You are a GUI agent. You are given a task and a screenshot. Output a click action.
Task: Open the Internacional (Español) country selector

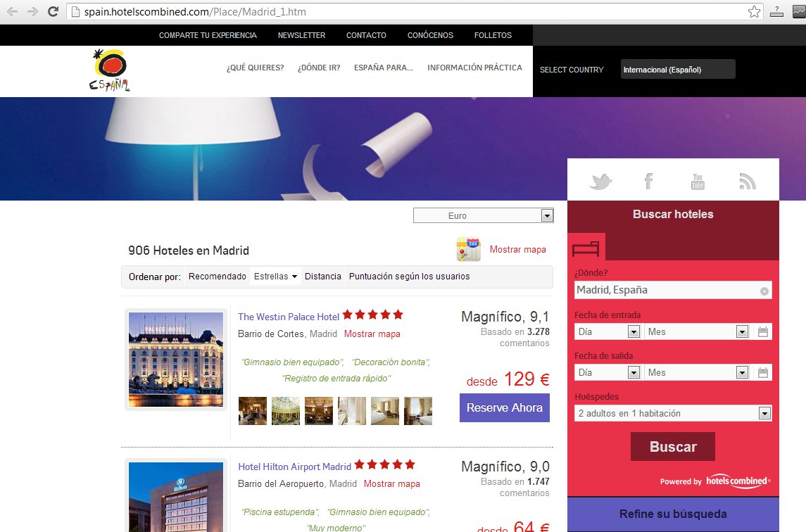(678, 70)
